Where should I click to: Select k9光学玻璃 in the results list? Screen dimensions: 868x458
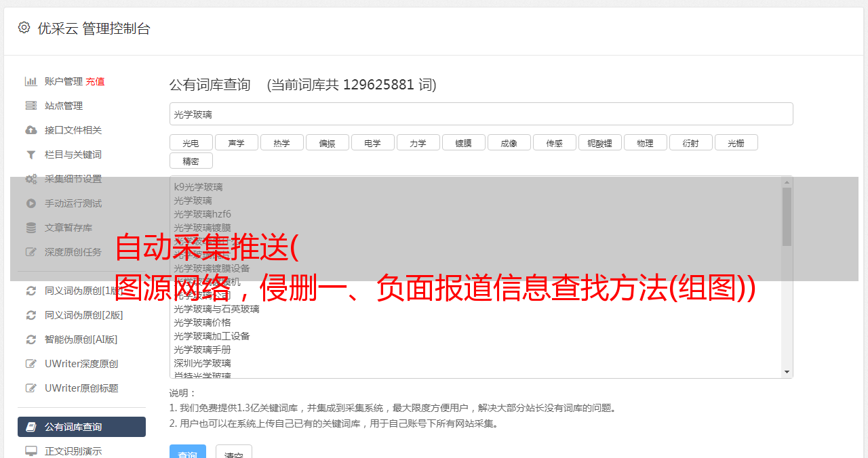pos(198,187)
